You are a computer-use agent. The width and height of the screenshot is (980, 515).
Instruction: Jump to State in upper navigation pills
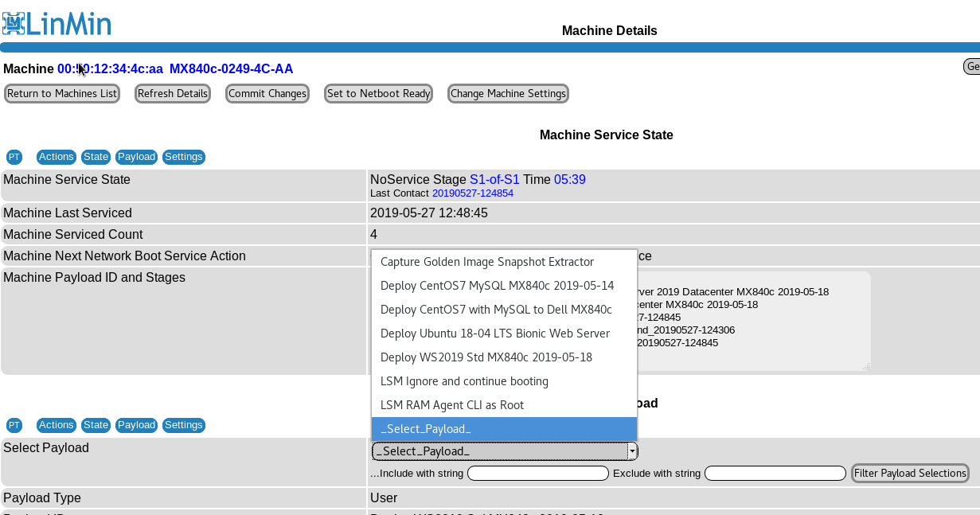(x=96, y=157)
